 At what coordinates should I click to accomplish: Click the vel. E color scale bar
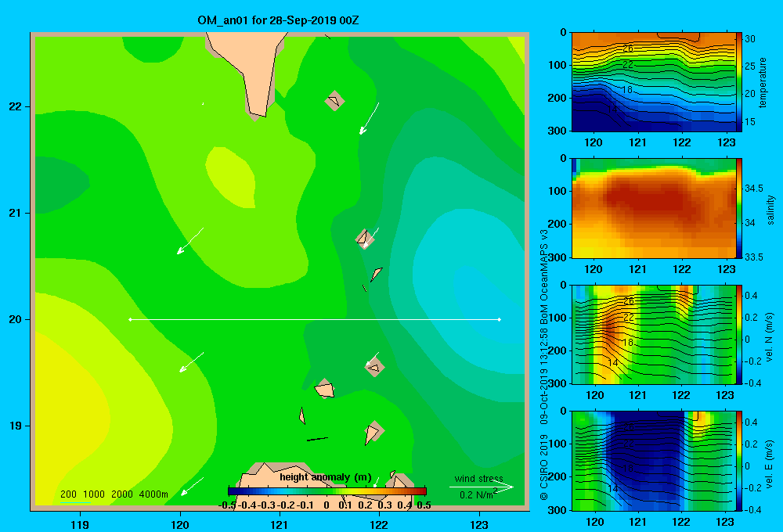pyautogui.click(x=739, y=461)
